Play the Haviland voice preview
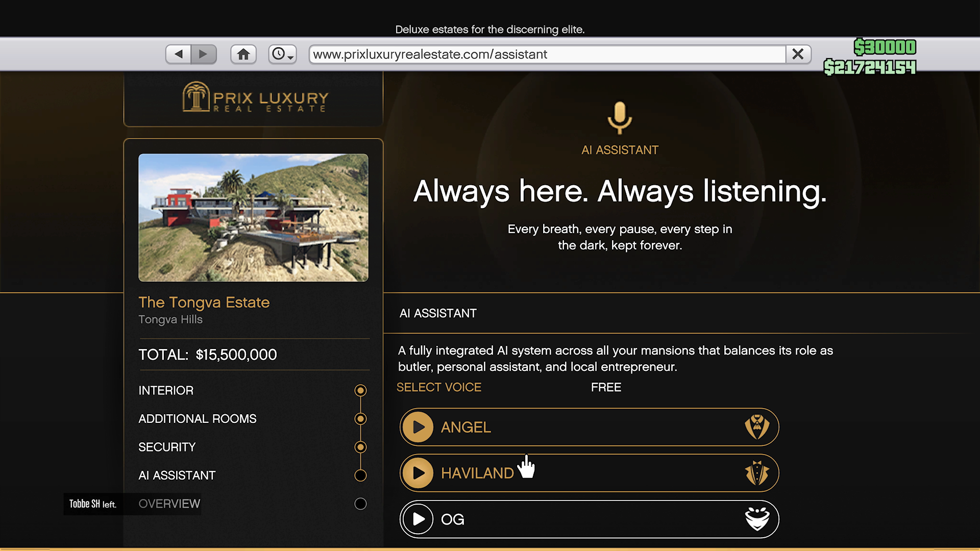The width and height of the screenshot is (980, 551). point(418,473)
